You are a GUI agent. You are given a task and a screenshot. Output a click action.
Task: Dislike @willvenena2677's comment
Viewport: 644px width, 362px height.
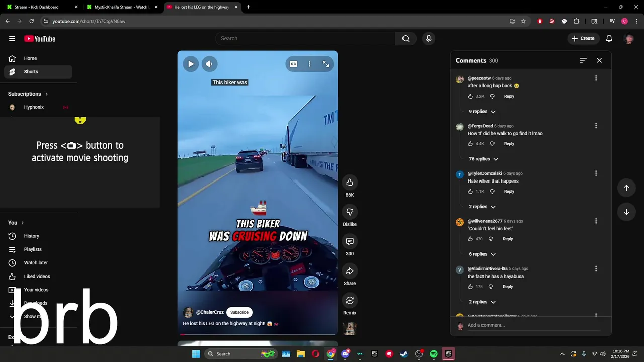click(x=491, y=239)
